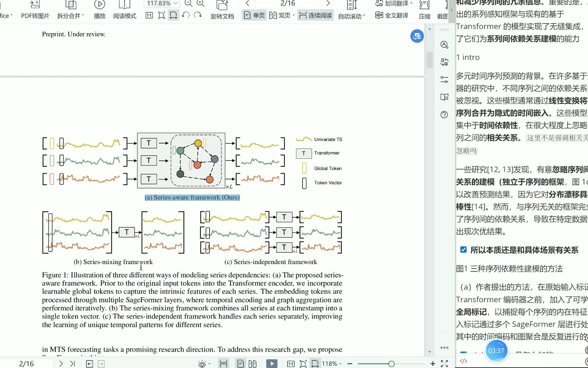Click the PDF转图片 toolbar button
The width and height of the screenshot is (588, 368).
click(x=35, y=10)
